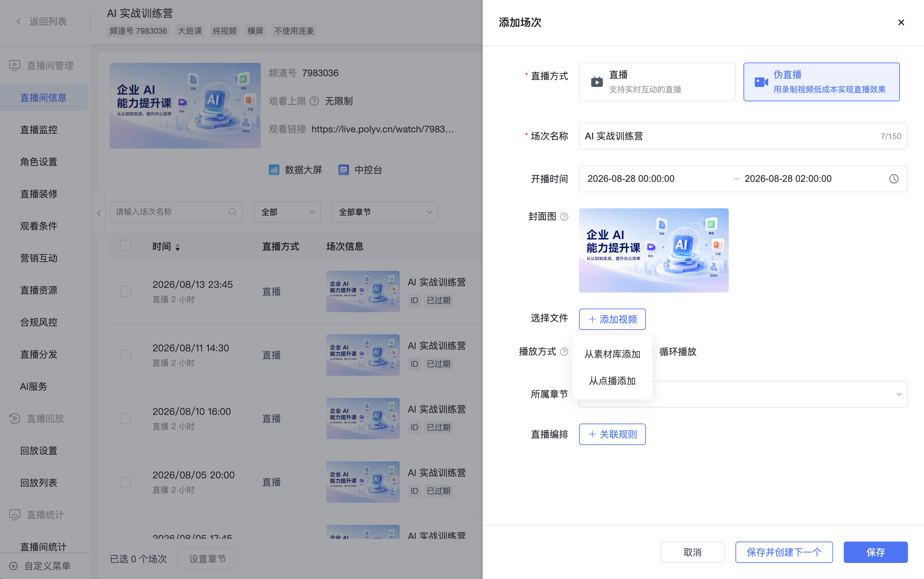
Task: Open the 全部章节 filter dropdown
Action: [x=385, y=212]
